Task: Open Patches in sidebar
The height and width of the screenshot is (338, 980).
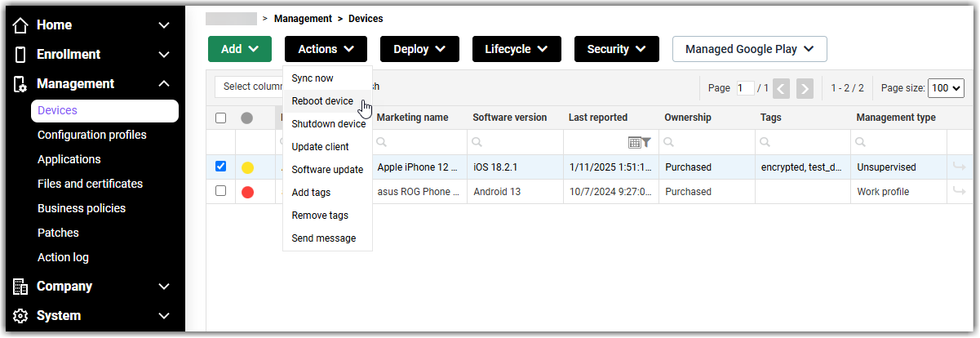Action: pyautogui.click(x=58, y=233)
